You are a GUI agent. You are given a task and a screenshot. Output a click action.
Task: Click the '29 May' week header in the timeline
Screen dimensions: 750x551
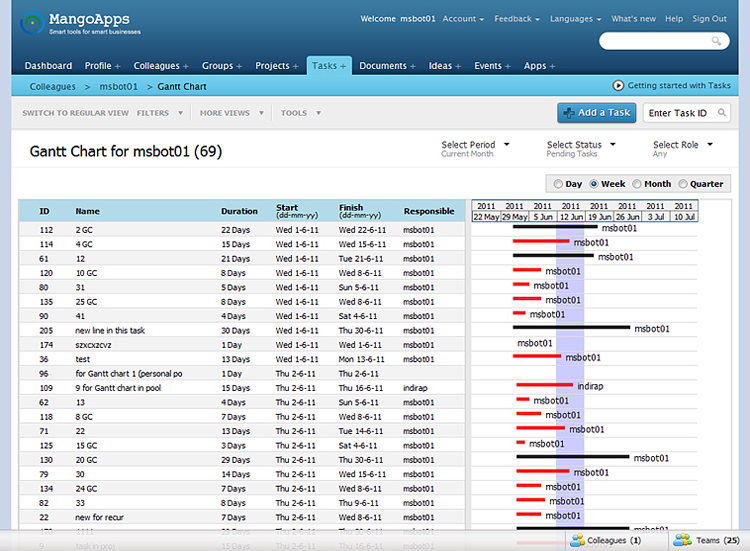[x=515, y=217]
